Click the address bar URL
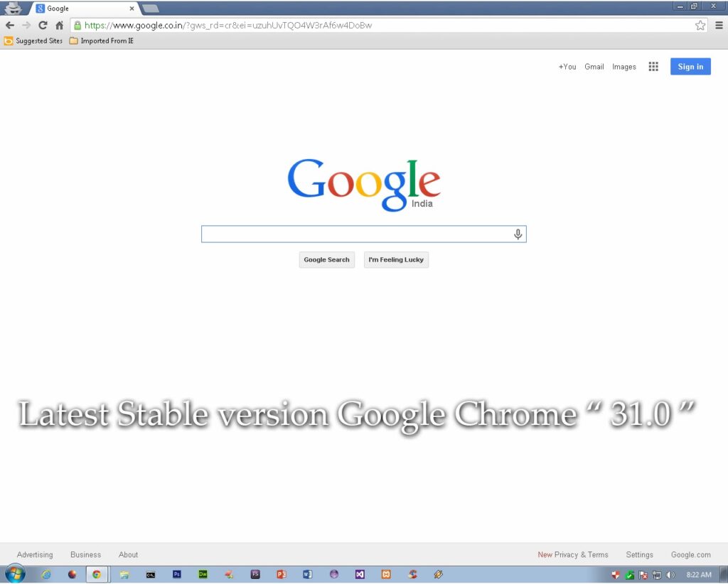This screenshot has height=584, width=728. 228,25
